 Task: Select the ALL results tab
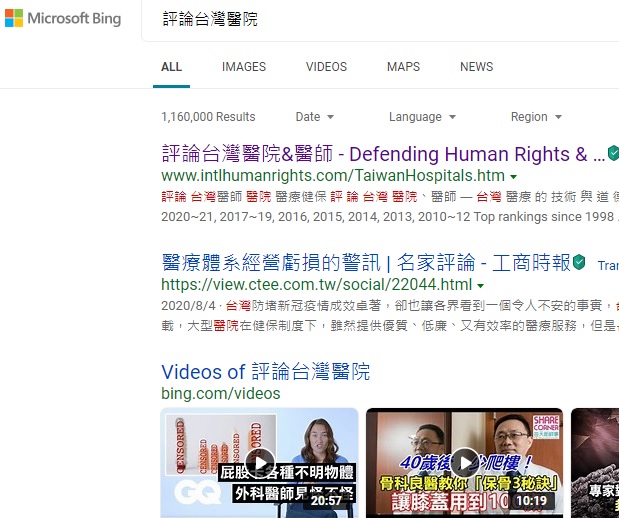pos(172,67)
